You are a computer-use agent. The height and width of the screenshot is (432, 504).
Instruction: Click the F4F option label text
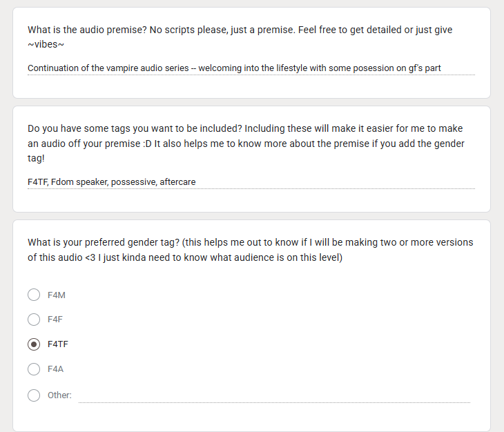click(55, 320)
